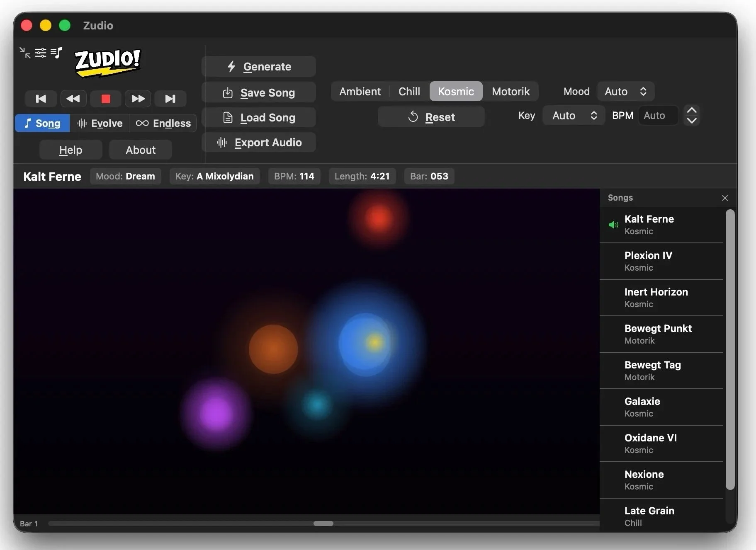Click the skip-to-previous-track icon
Screen dimensions: 756x550
click(41, 99)
